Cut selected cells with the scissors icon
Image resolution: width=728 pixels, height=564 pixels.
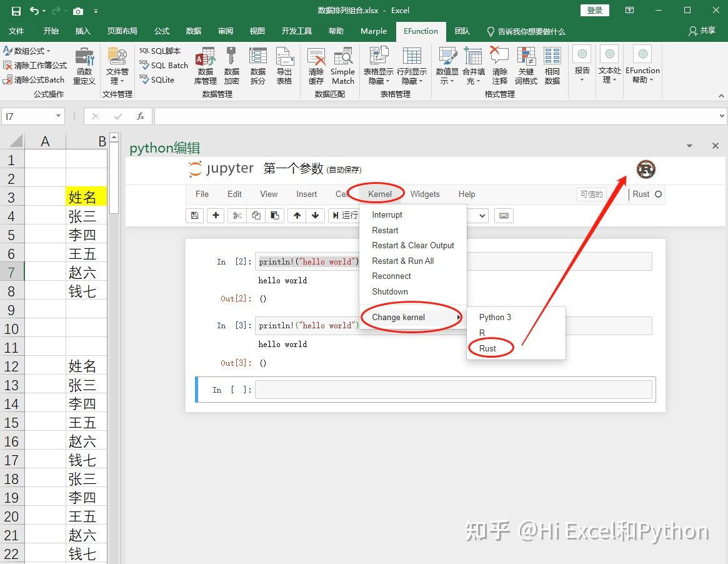[x=237, y=216]
